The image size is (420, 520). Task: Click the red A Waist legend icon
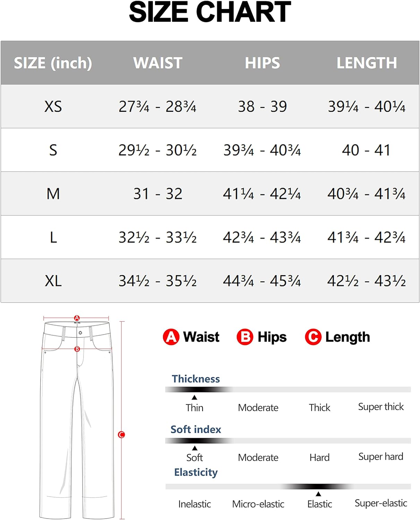[x=171, y=337]
